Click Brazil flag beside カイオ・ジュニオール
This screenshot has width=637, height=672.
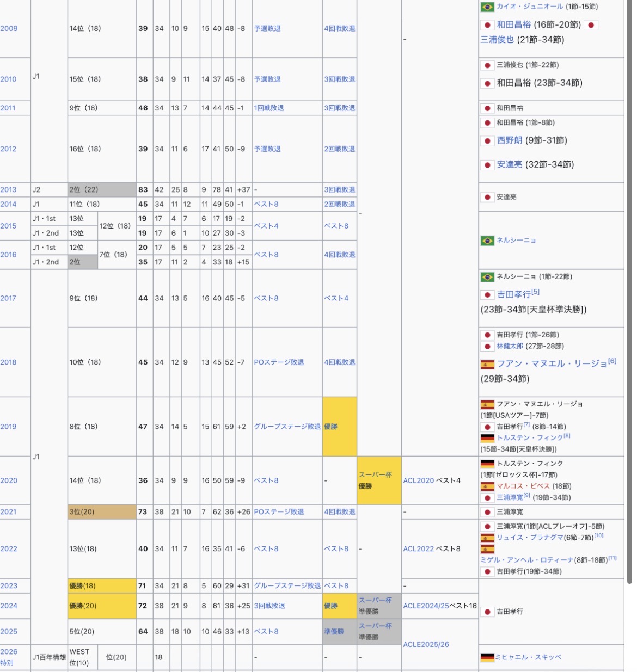tap(487, 7)
